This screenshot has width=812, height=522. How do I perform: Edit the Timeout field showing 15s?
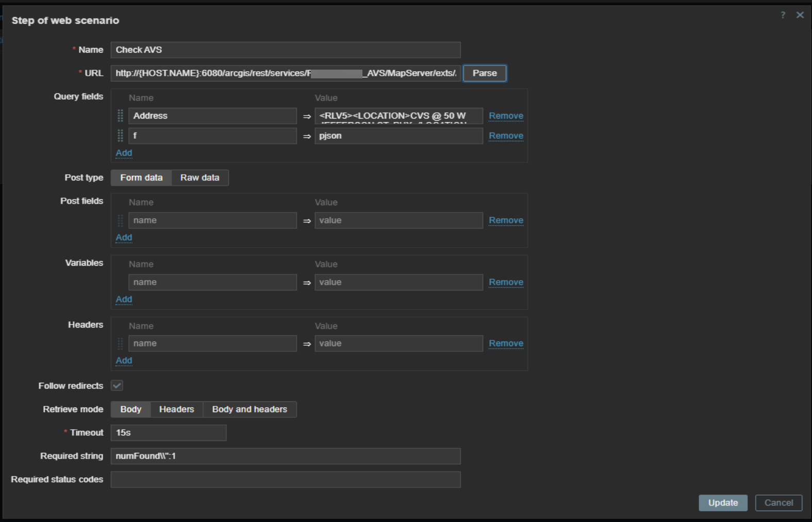169,433
